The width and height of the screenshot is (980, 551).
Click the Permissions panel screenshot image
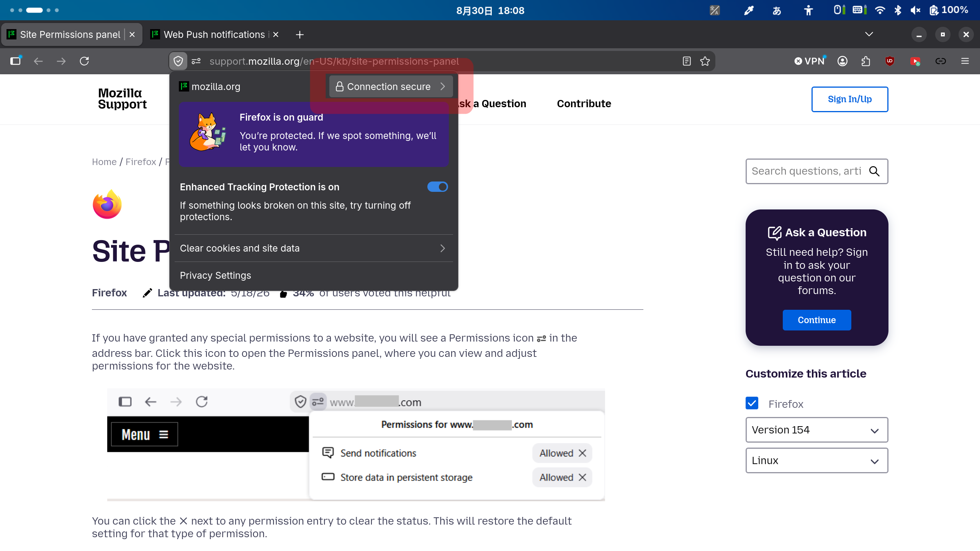[356, 445]
